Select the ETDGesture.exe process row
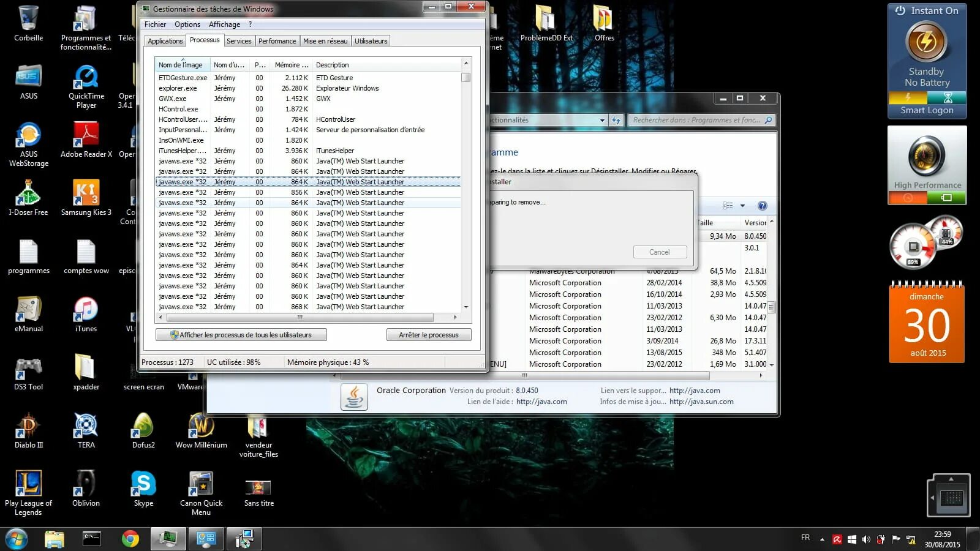980x551 pixels. click(308, 78)
